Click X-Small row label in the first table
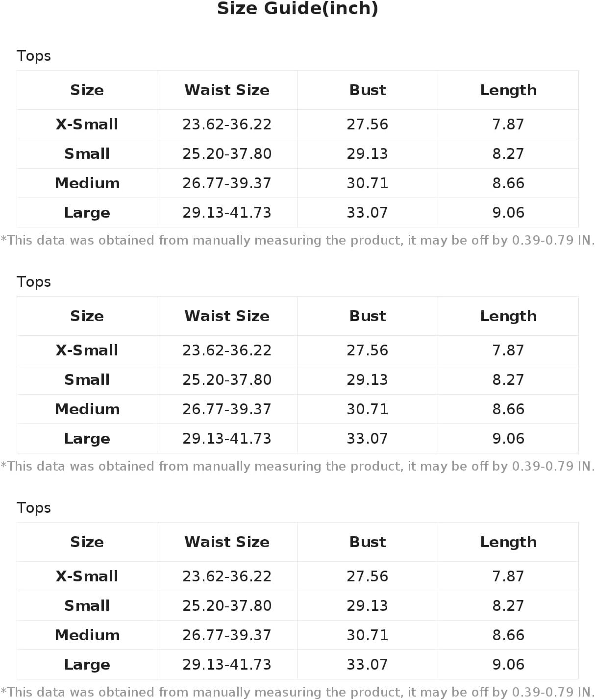Image resolution: width=595 pixels, height=700 pixels. tap(87, 125)
